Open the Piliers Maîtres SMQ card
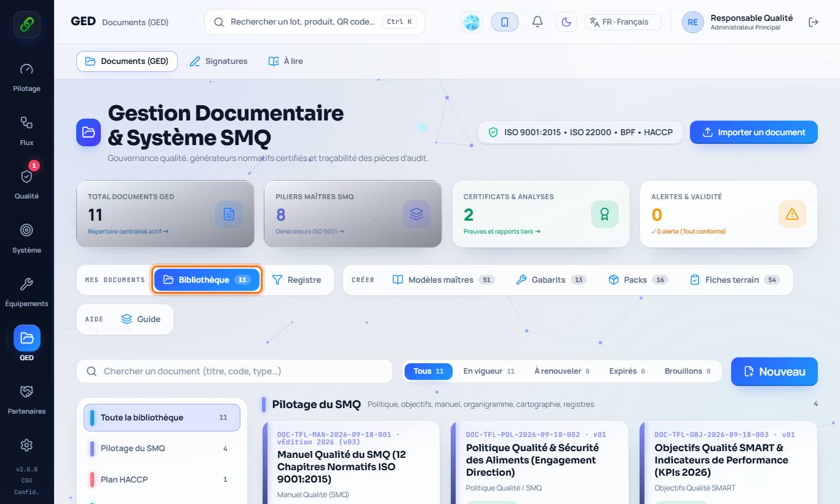 353,214
